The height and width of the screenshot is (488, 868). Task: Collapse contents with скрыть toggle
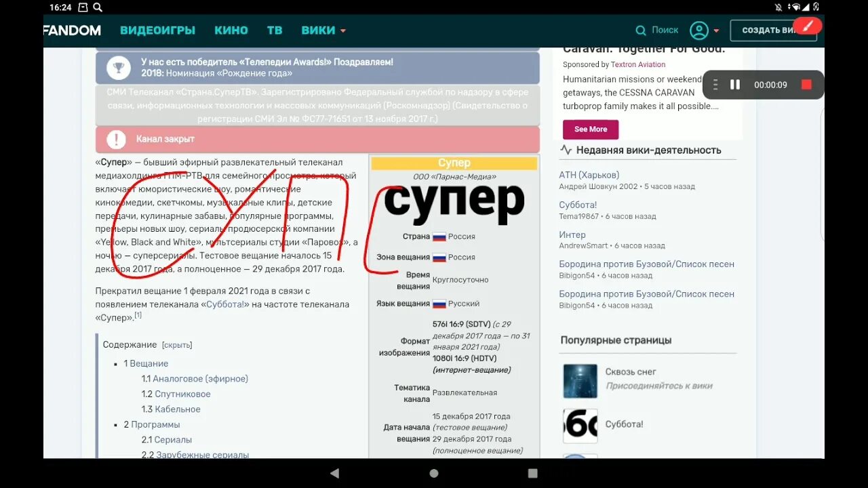pos(177,345)
